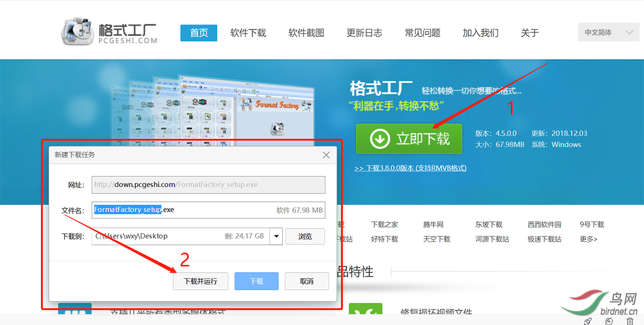Expand the 下载到 folder path dropdown
Viewport: 644px width, 325px height.
point(276,236)
